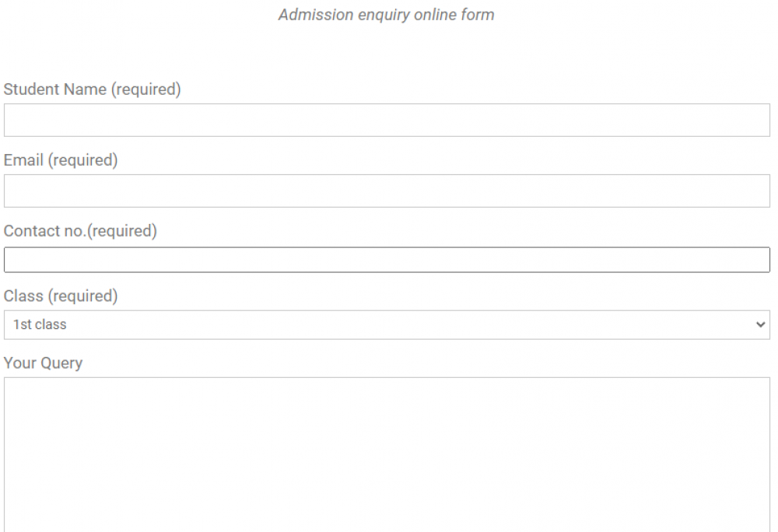The height and width of the screenshot is (532, 778).
Task: Click the large query message box
Action: (387, 443)
